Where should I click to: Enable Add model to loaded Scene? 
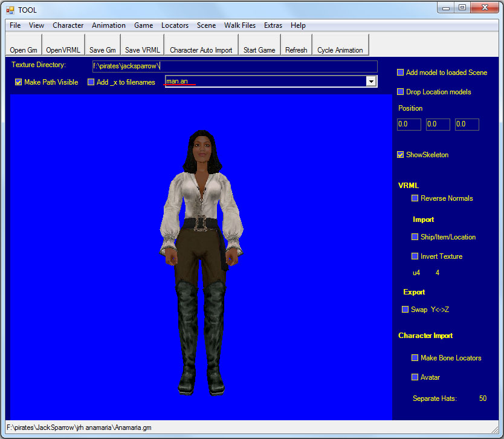(x=400, y=73)
